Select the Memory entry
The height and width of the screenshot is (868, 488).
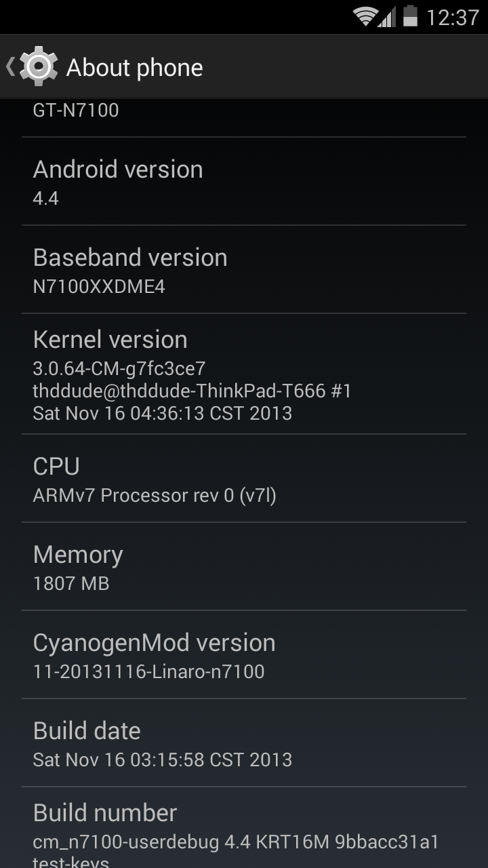(x=244, y=566)
